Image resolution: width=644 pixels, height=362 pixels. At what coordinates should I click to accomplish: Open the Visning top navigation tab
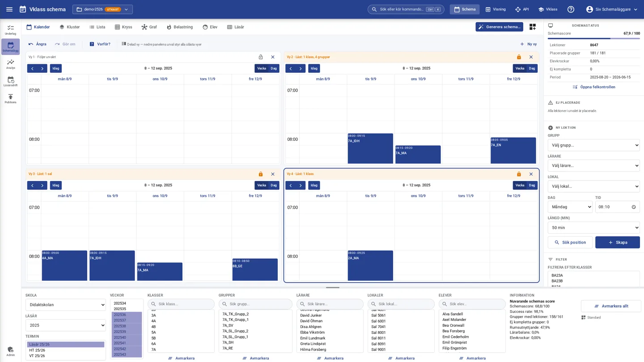click(x=495, y=9)
